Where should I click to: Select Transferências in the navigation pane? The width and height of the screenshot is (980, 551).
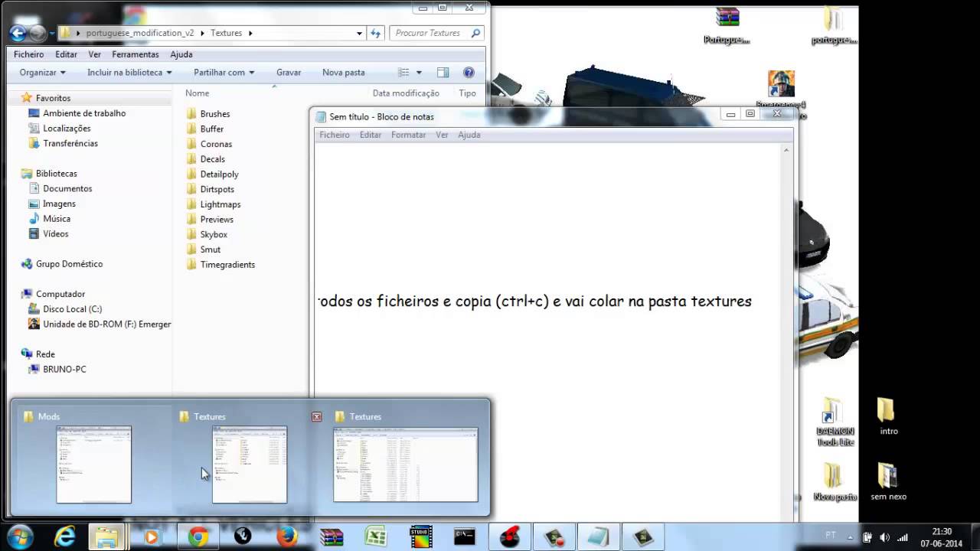(x=70, y=143)
